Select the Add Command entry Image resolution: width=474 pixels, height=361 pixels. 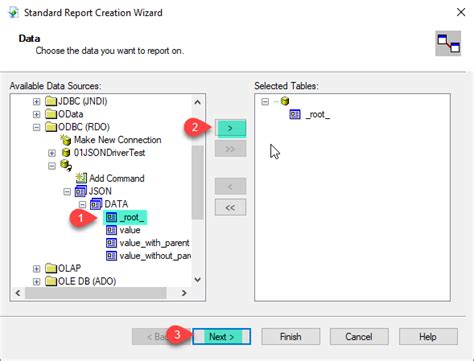pyautogui.click(x=117, y=178)
